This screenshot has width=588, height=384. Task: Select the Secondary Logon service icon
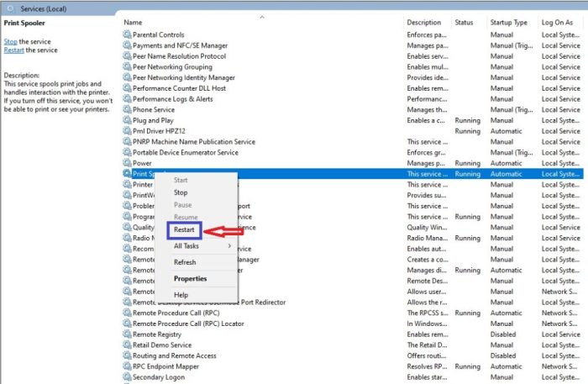coord(127,377)
